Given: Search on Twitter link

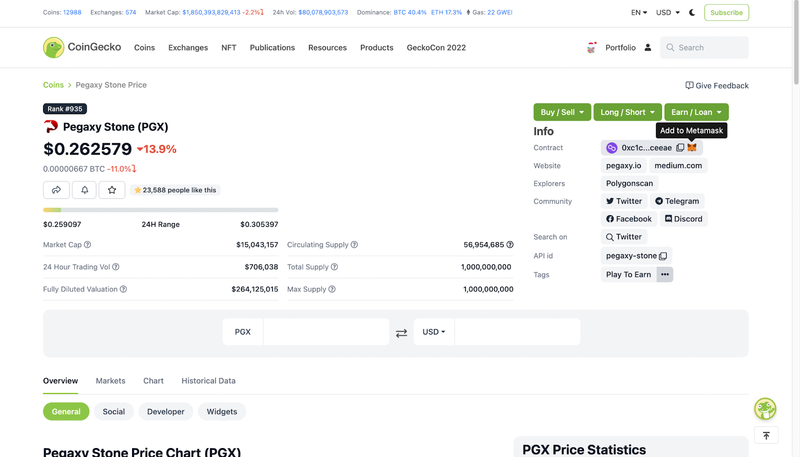Looking at the screenshot, I should coord(624,237).
